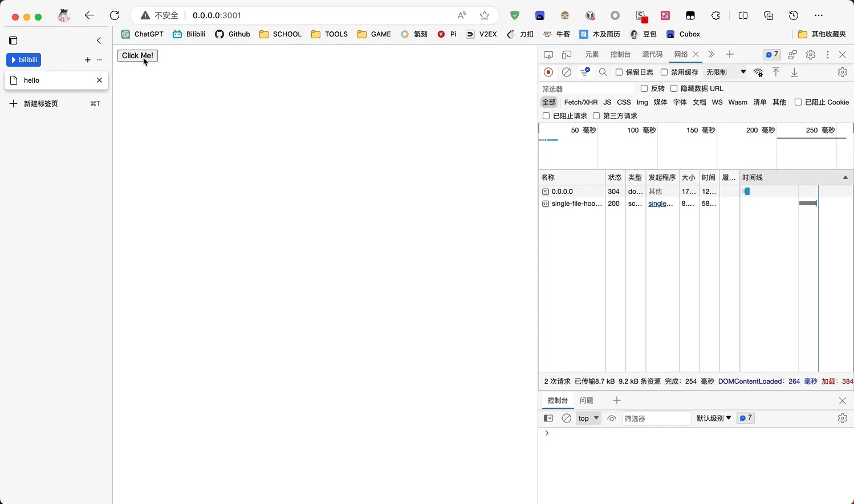Viewport: 854px width, 504px height.
Task: Toggle device emulation icon in DevTools
Action: coord(567,55)
